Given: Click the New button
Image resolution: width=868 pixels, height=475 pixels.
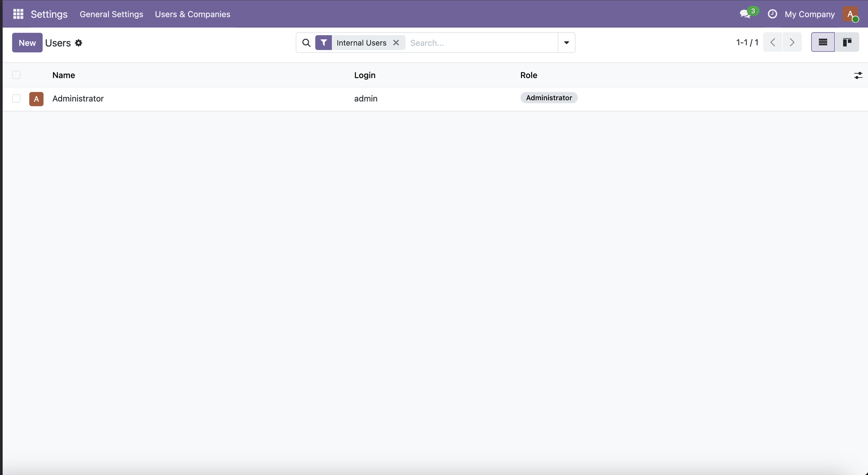Looking at the screenshot, I should [27, 43].
